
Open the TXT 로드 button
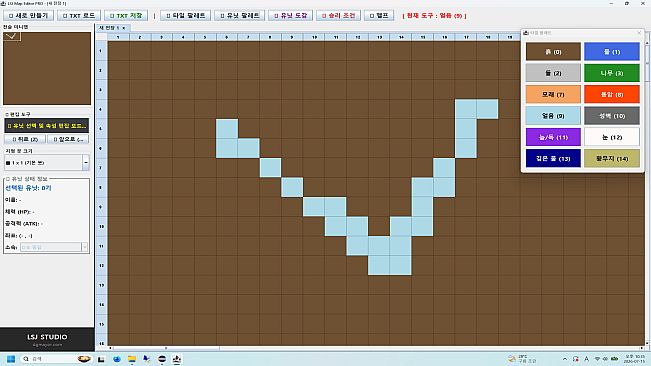coord(79,16)
